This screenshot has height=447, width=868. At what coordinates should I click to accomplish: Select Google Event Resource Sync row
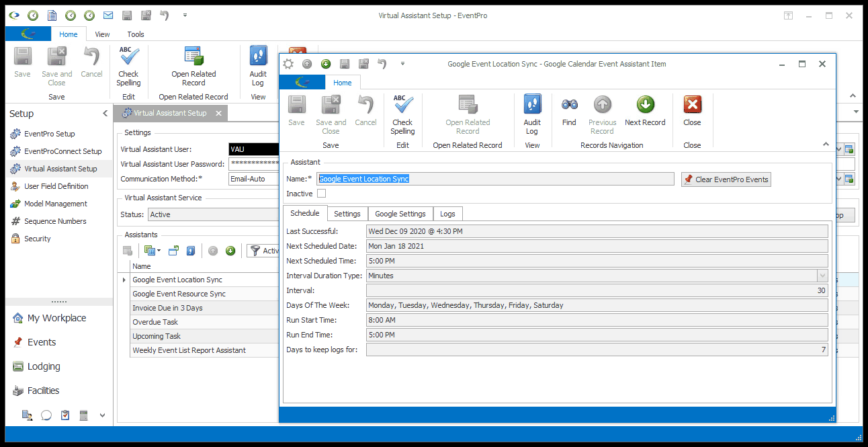click(x=204, y=294)
